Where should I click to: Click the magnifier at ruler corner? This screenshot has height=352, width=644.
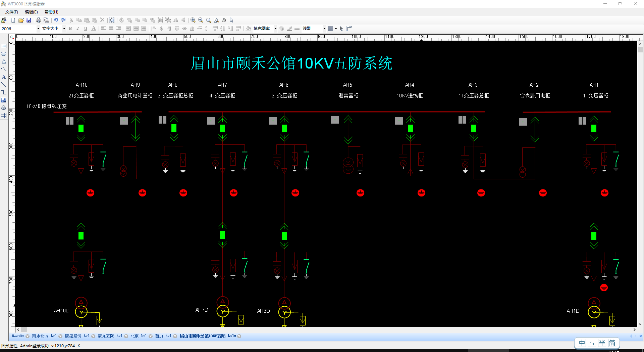coord(12,37)
